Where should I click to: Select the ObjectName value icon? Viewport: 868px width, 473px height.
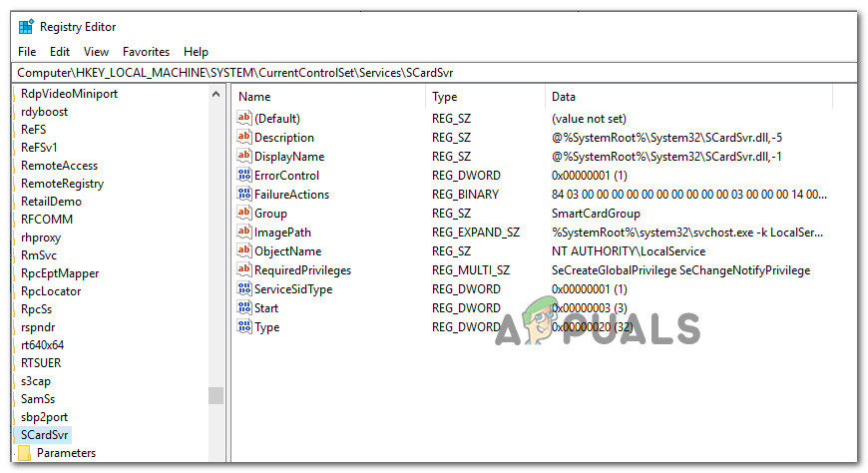point(244,250)
